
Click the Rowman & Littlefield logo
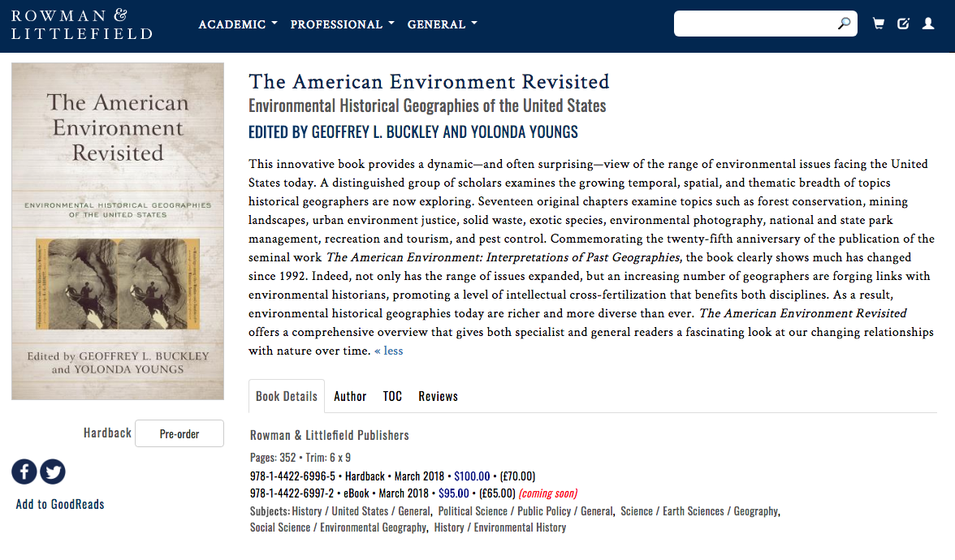tap(81, 24)
